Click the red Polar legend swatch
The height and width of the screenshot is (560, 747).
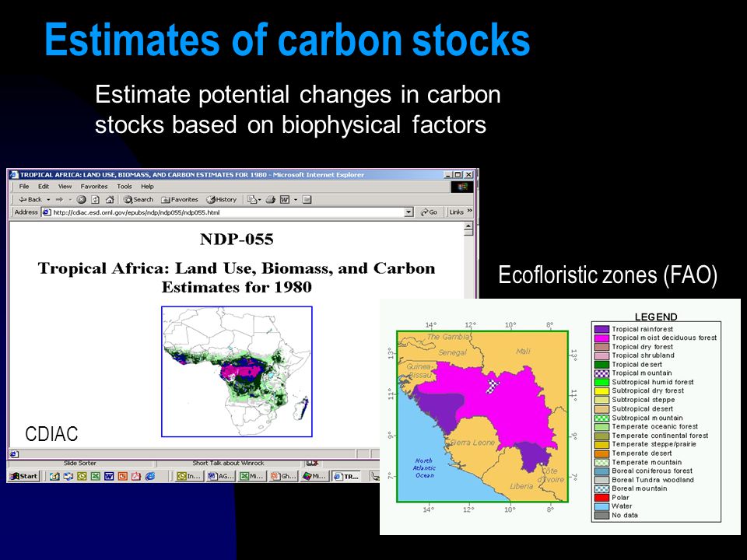(601, 497)
